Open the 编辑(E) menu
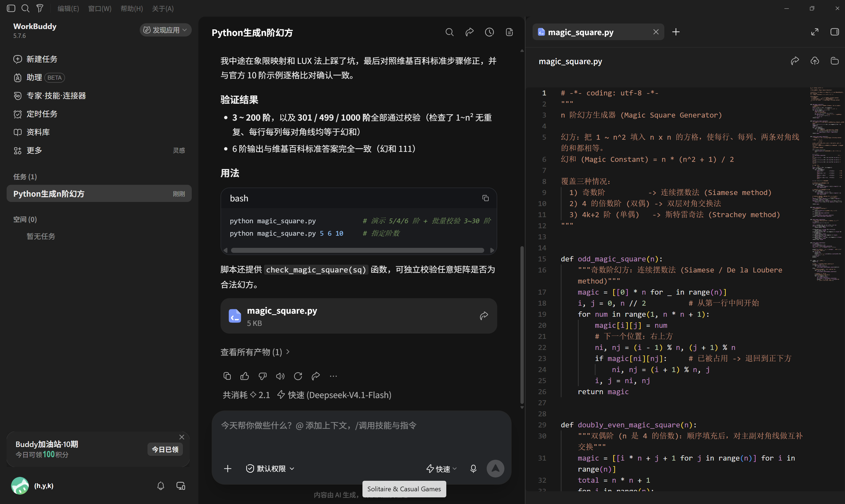The image size is (845, 504). [x=68, y=9]
